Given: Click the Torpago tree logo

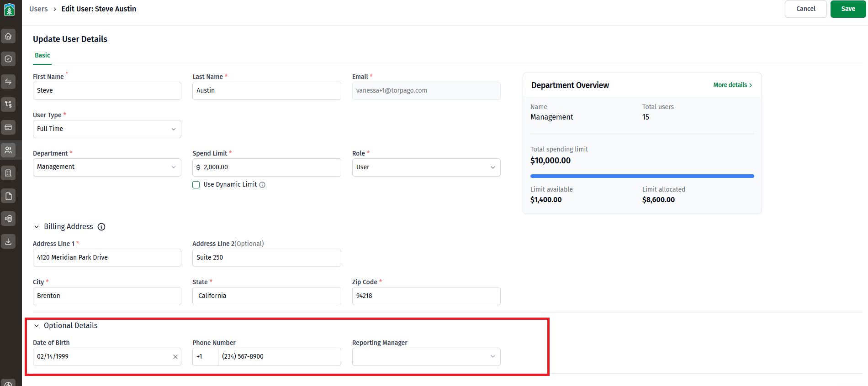Looking at the screenshot, I should (x=9, y=10).
